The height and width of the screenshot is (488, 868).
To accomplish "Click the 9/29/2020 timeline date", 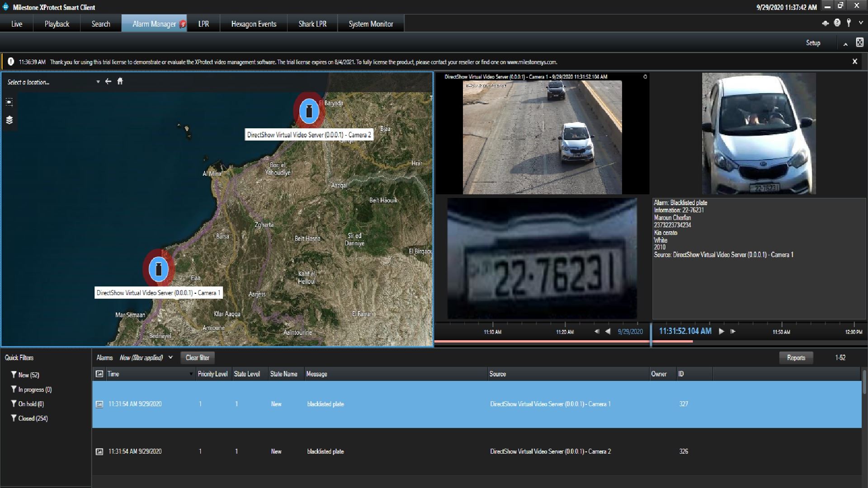I will (630, 332).
